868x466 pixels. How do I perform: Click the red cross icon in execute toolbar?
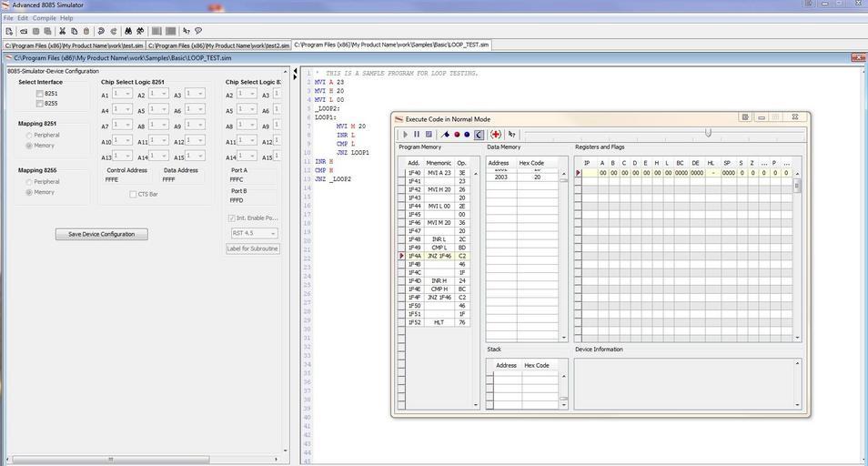pyautogui.click(x=496, y=135)
